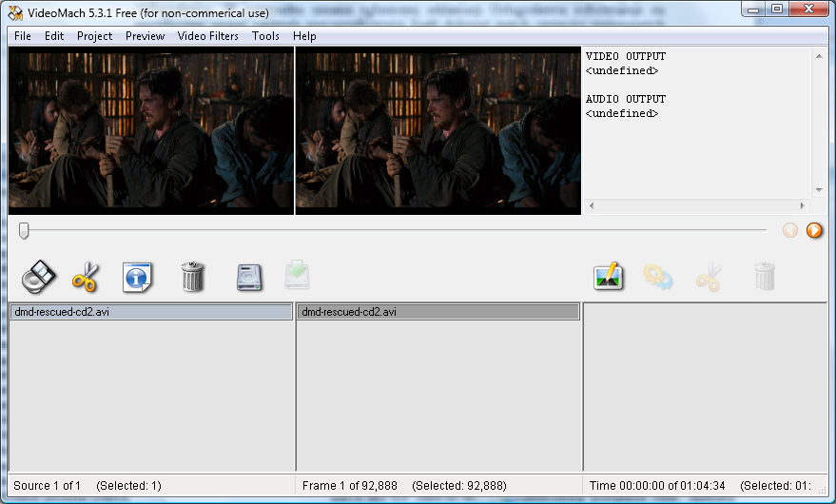Select dmd-rescued-cd2.avi in left source list

[151, 312]
